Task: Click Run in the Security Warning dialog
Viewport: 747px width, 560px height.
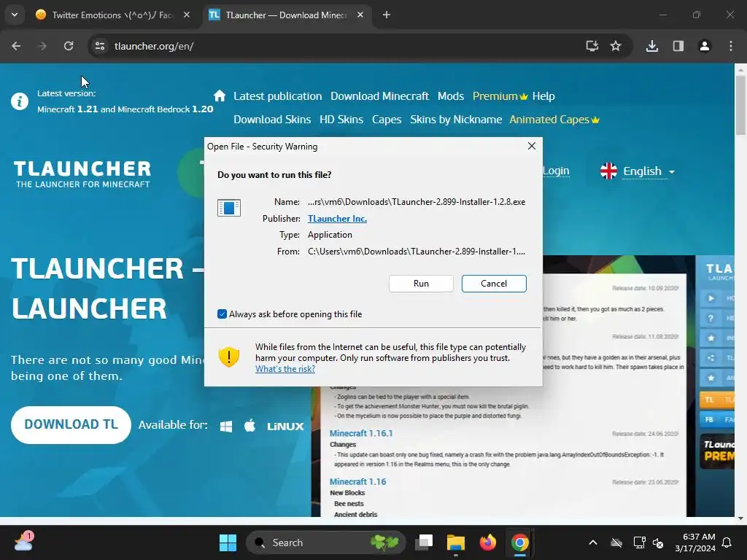Action: pos(421,284)
